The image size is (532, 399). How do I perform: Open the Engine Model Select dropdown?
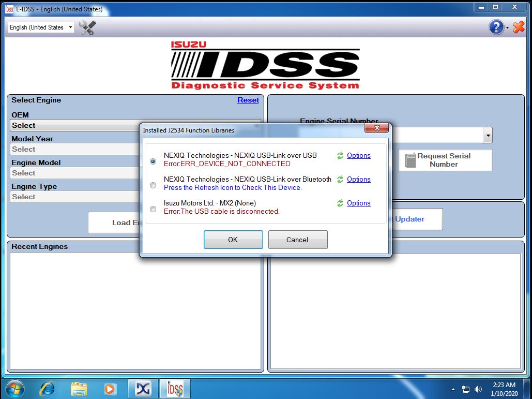[x=74, y=173]
